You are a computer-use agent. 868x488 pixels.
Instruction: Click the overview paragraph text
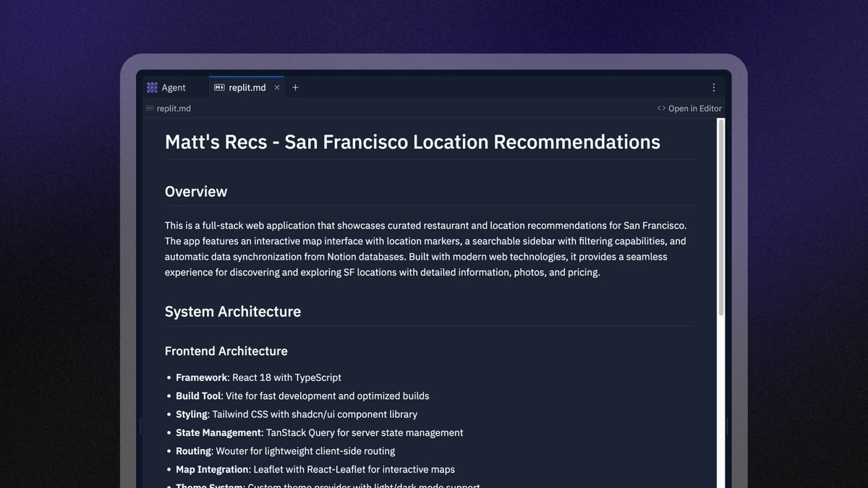click(x=426, y=249)
